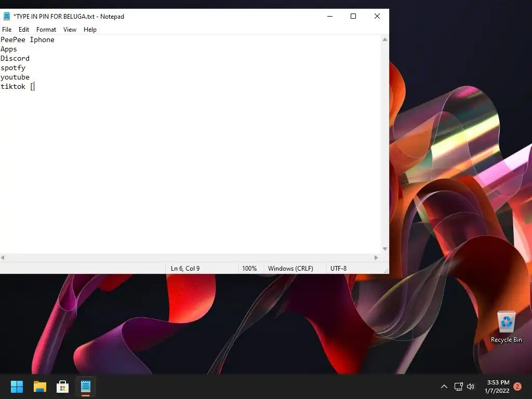
Task: Place cursor on the 'spotfy' line
Action: [x=13, y=68]
